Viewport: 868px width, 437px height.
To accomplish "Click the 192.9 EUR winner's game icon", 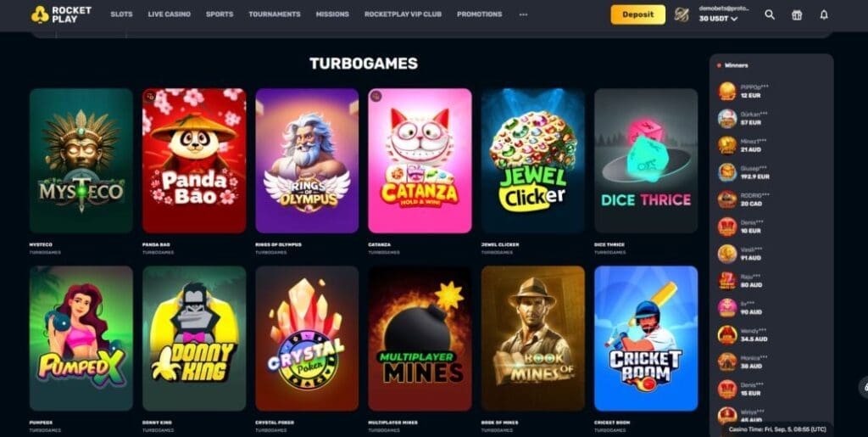I will (x=727, y=172).
